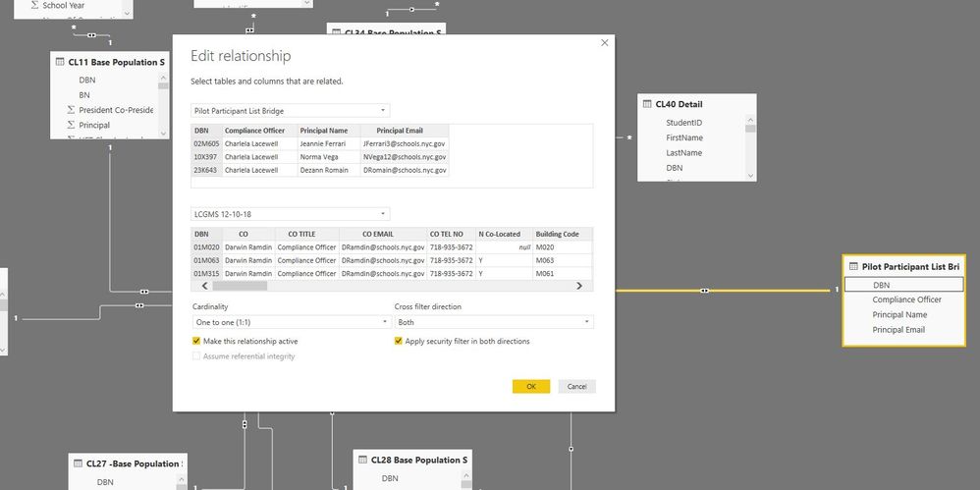Click sigma icon next to Principal field
980x490 pixels.
[71, 125]
